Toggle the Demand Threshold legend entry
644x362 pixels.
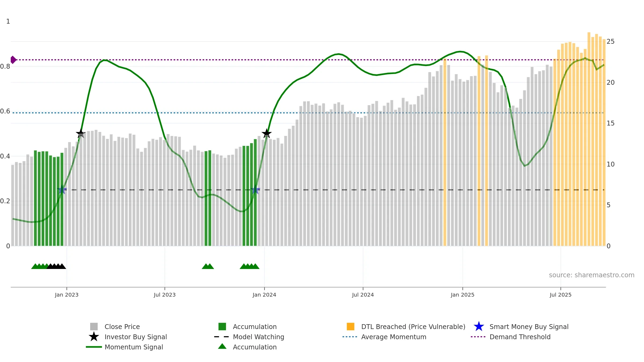pos(520,337)
